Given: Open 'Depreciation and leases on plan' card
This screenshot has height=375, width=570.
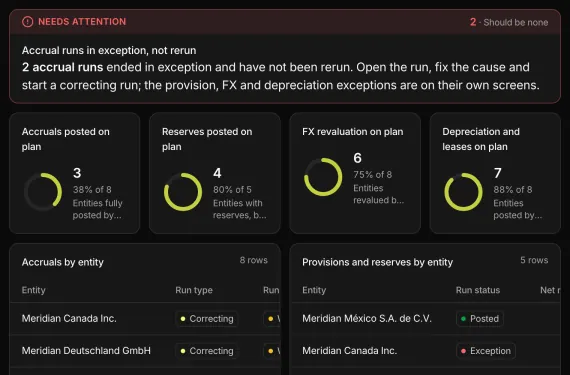Looking at the screenshot, I should click(495, 173).
